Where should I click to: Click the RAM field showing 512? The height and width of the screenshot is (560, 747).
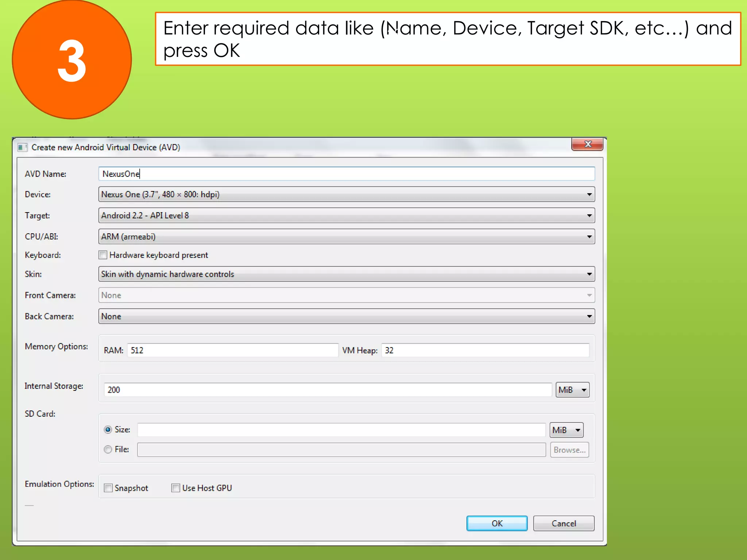coord(233,350)
